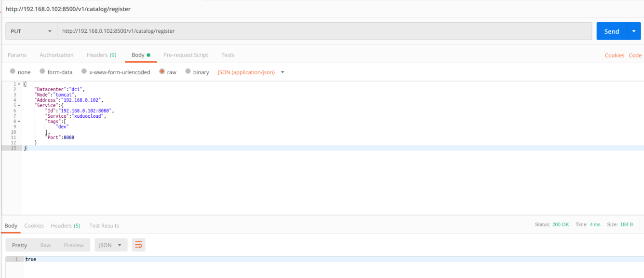Viewport: 644px width, 278px height.
Task: Collapse the tags array at line 8
Action: [19, 121]
